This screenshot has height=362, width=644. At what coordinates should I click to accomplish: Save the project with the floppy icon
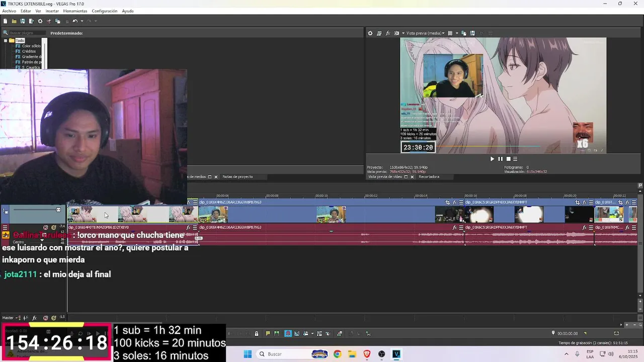tap(23, 21)
